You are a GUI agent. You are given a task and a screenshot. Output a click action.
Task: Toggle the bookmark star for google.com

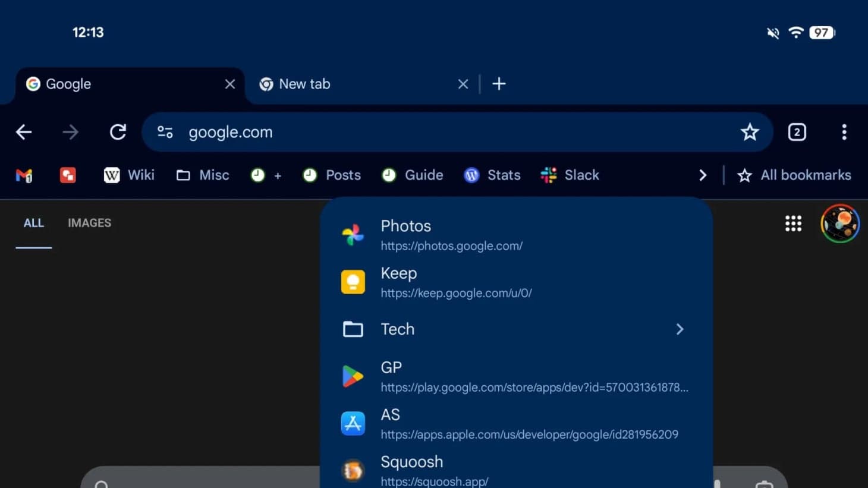(x=750, y=132)
